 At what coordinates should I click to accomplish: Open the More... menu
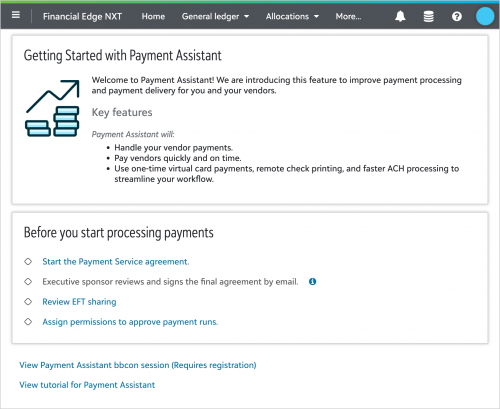[x=348, y=16]
